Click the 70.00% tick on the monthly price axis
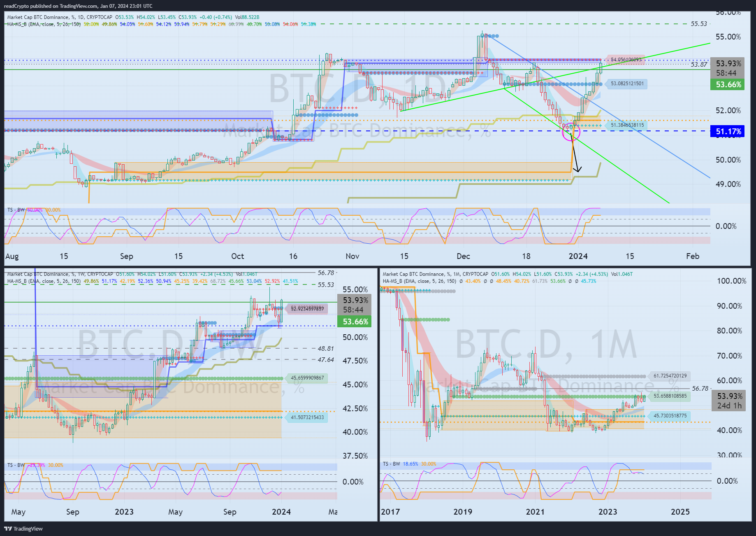This screenshot has height=536, width=756. pyautogui.click(x=729, y=356)
